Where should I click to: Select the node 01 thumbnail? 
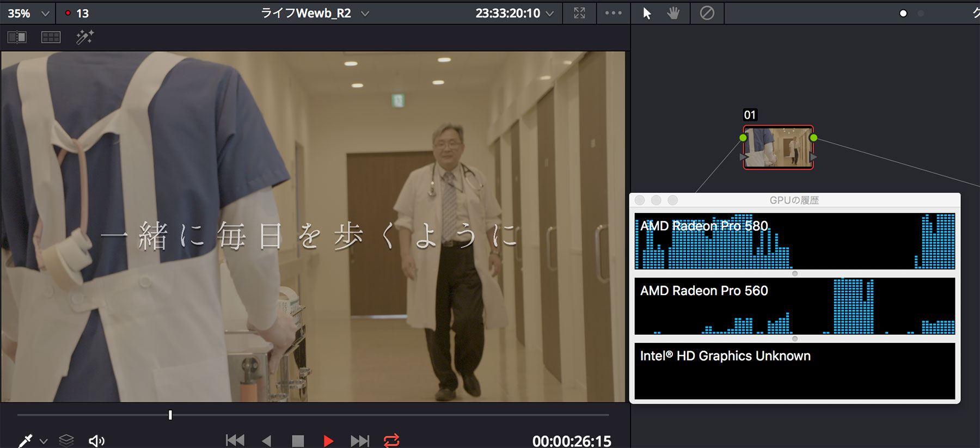point(778,148)
